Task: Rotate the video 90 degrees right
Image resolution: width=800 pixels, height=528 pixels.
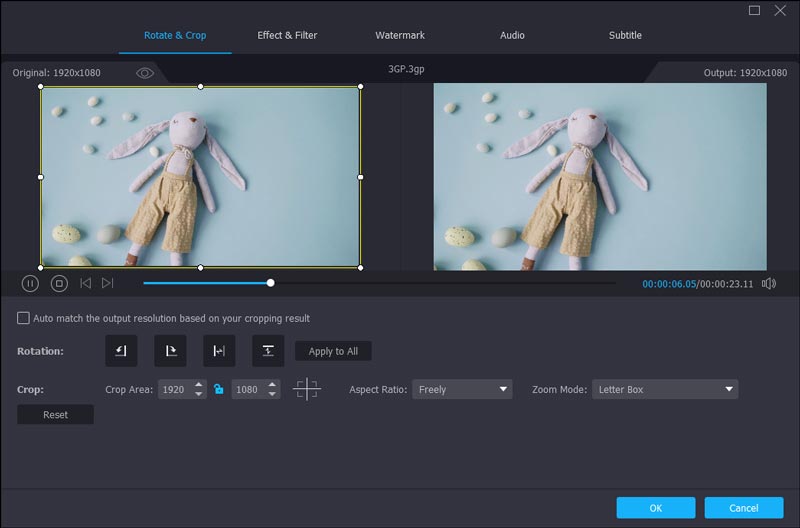Action: [x=170, y=351]
